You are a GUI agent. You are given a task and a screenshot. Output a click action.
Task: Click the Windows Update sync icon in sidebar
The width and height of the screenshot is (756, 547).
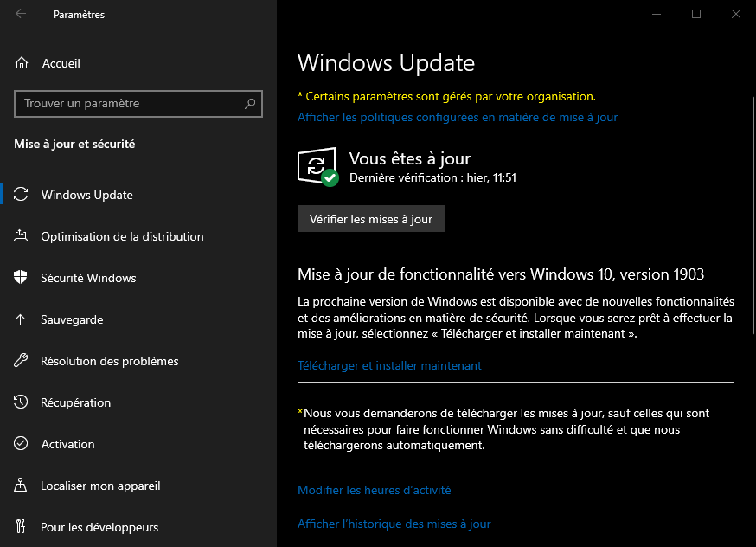21,195
